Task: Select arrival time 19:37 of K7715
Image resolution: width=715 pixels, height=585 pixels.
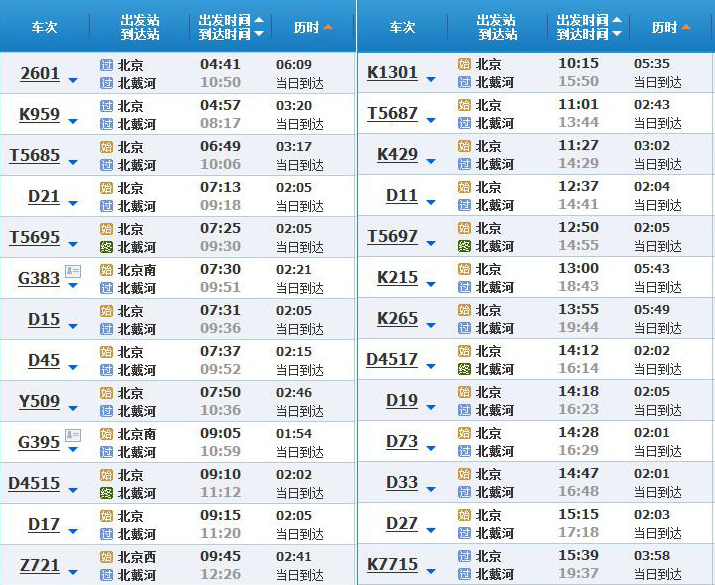Action: 579,573
